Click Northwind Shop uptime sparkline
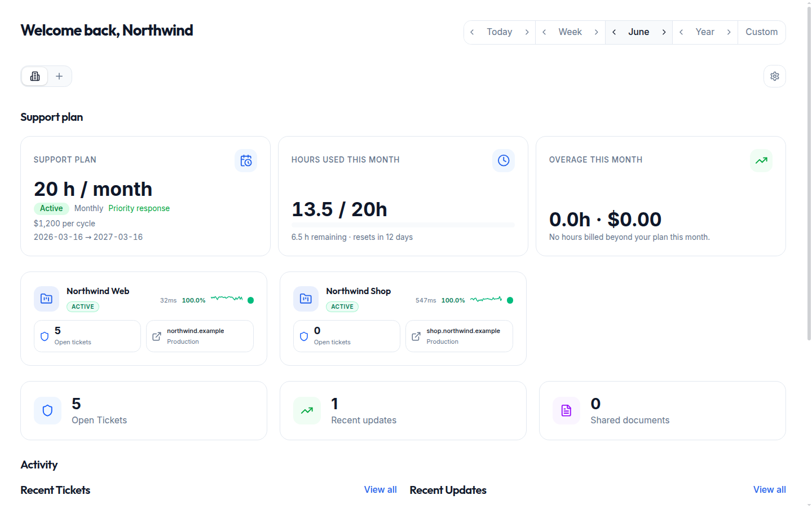Screen dimensions: 812x508 tap(486, 299)
